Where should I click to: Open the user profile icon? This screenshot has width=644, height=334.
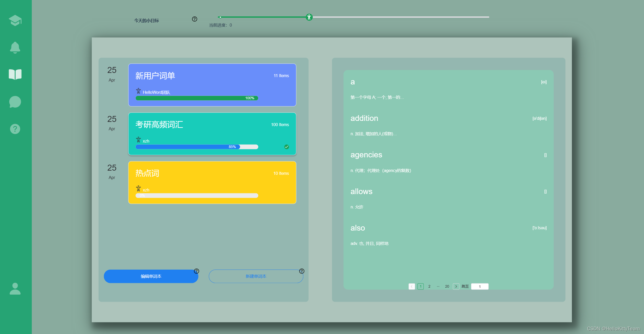tap(15, 289)
